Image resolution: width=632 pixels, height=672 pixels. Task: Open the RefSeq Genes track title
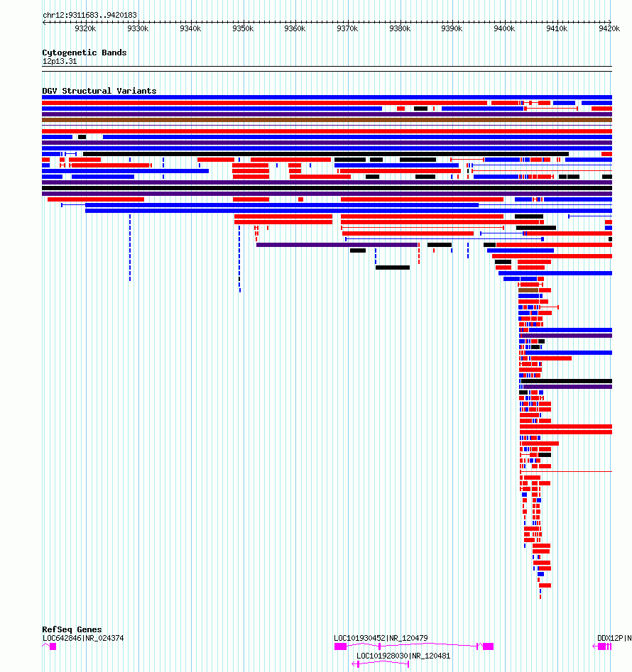tap(72, 629)
